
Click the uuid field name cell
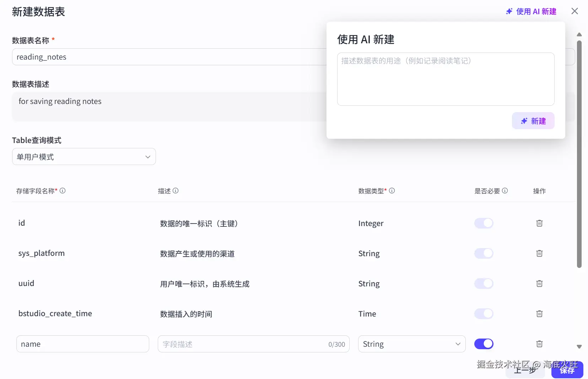click(x=26, y=284)
